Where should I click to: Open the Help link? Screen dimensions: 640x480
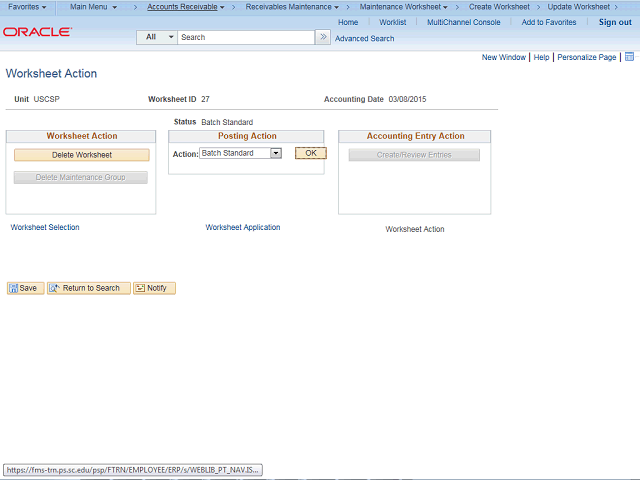pyautogui.click(x=541, y=57)
